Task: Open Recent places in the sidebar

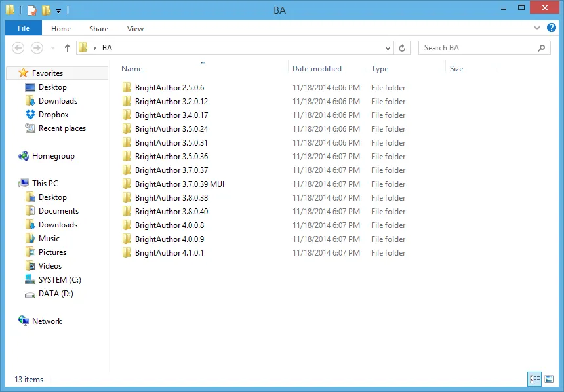Action: point(62,128)
